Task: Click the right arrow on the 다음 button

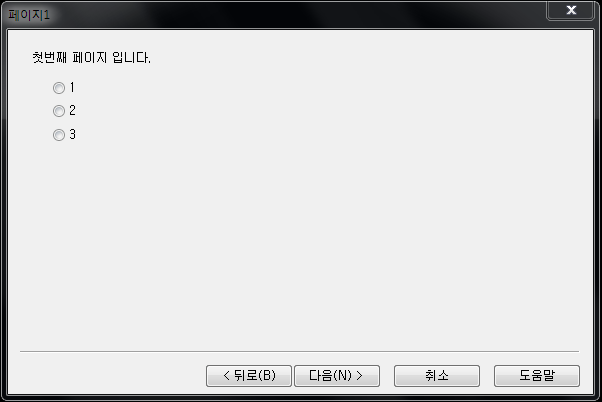Action: [x=359, y=376]
